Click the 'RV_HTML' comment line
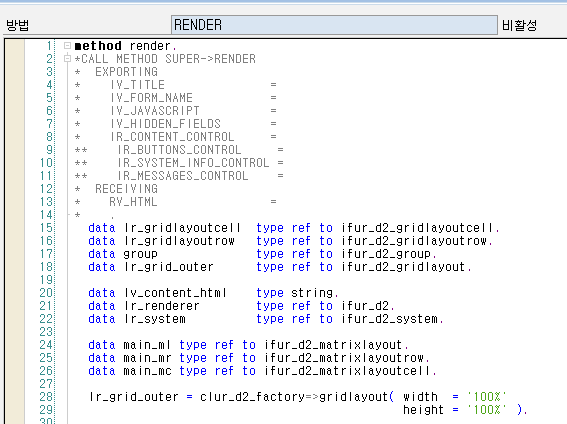This screenshot has height=424, width=567. click(175, 202)
